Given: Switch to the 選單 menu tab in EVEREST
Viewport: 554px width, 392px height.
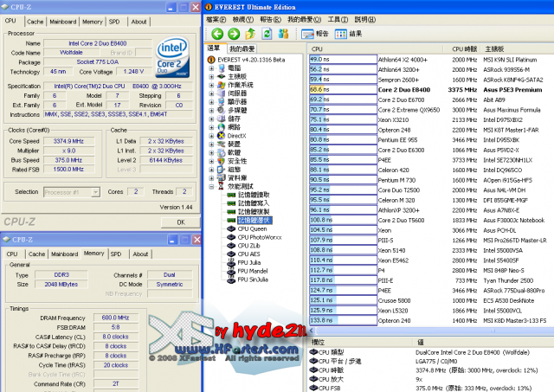Looking at the screenshot, I should coord(214,48).
